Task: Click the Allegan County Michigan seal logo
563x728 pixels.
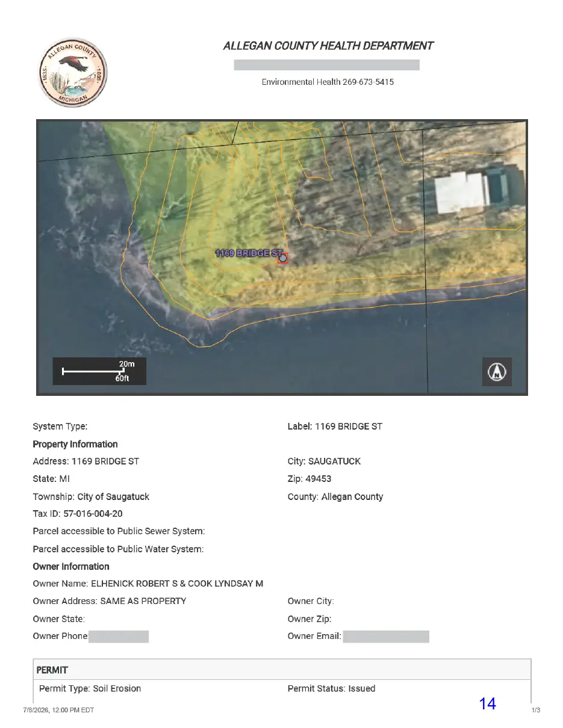Action: pos(73,73)
